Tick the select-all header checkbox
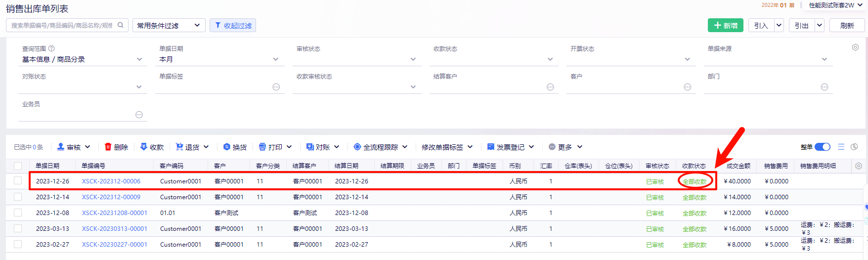The image size is (868, 260). (18, 166)
